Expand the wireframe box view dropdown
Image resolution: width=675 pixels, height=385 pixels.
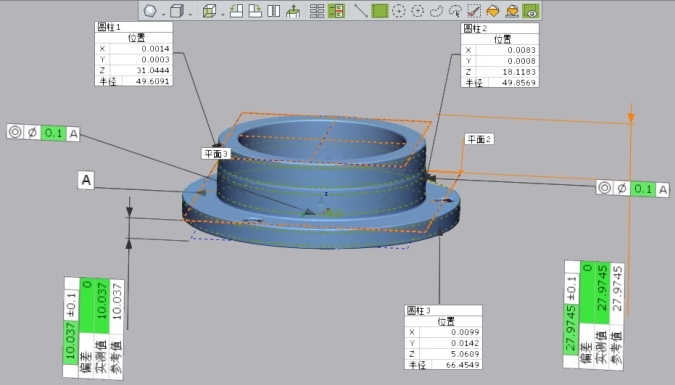click(223, 14)
